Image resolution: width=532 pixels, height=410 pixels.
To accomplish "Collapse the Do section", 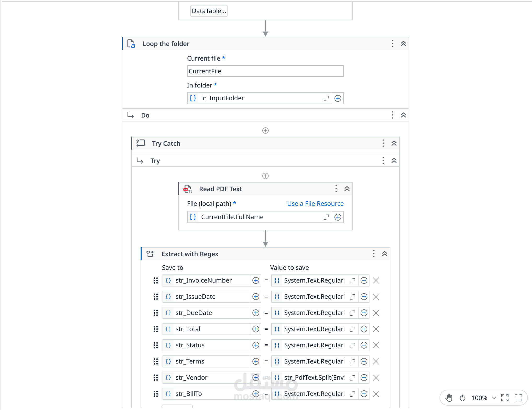I will [x=403, y=115].
